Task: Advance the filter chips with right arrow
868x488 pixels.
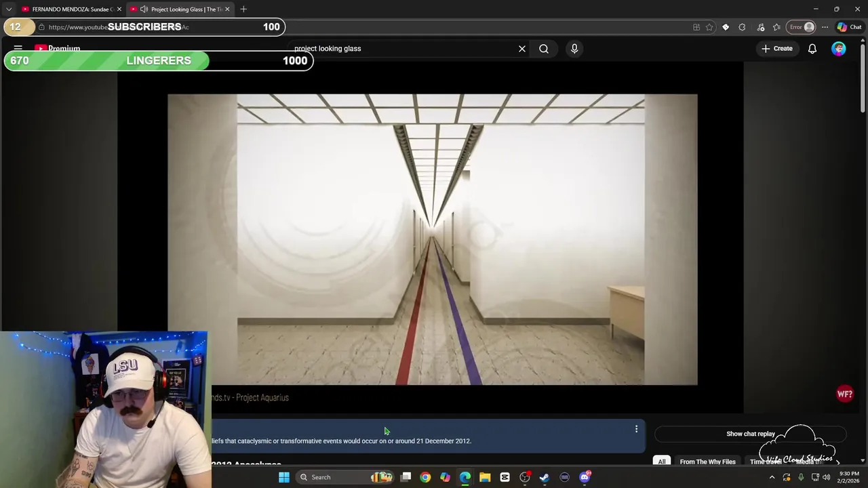Action: tap(837, 462)
